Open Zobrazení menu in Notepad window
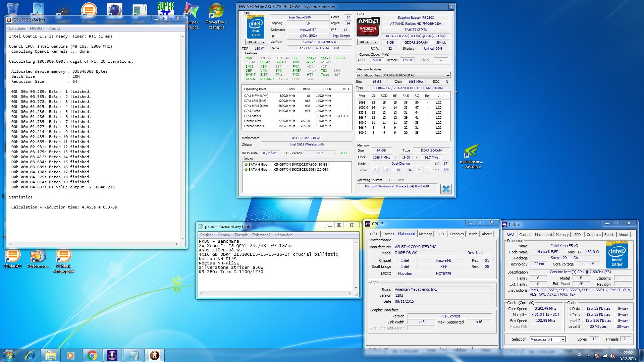 click(x=261, y=235)
